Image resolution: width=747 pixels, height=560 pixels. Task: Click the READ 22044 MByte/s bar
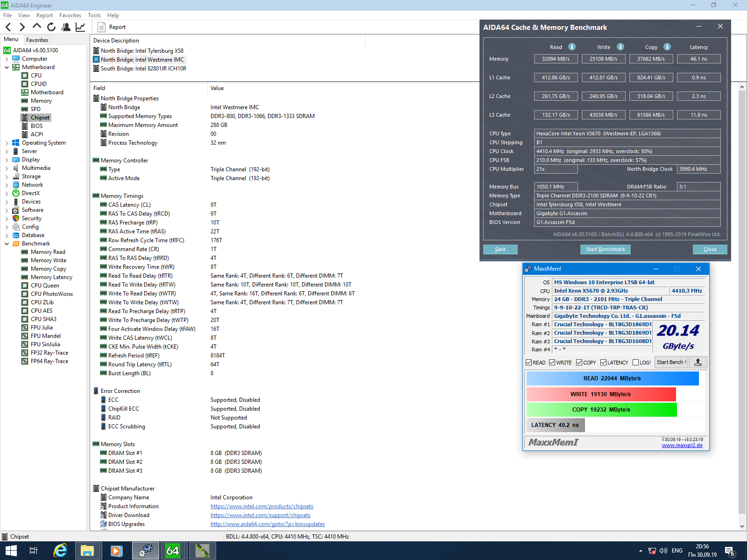(613, 378)
